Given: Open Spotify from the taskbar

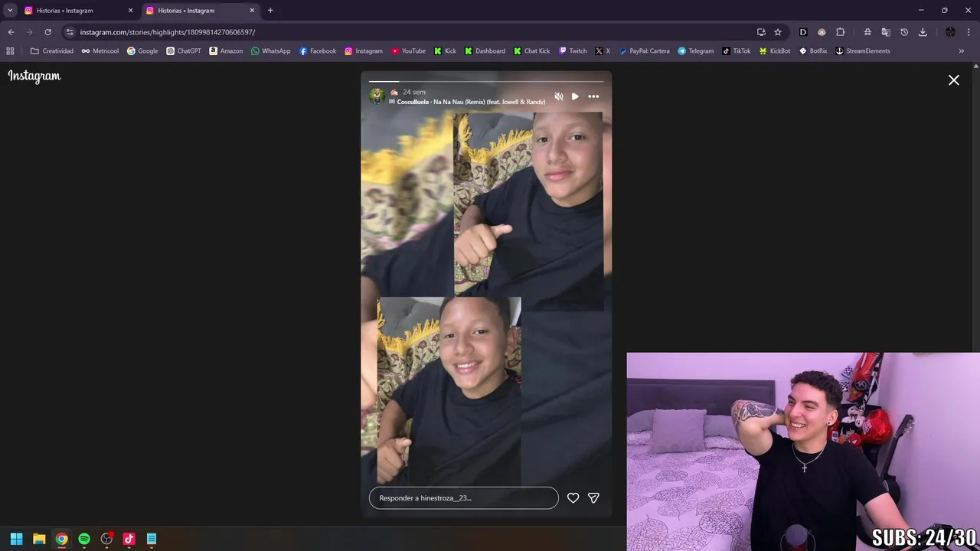Looking at the screenshot, I should [x=84, y=539].
